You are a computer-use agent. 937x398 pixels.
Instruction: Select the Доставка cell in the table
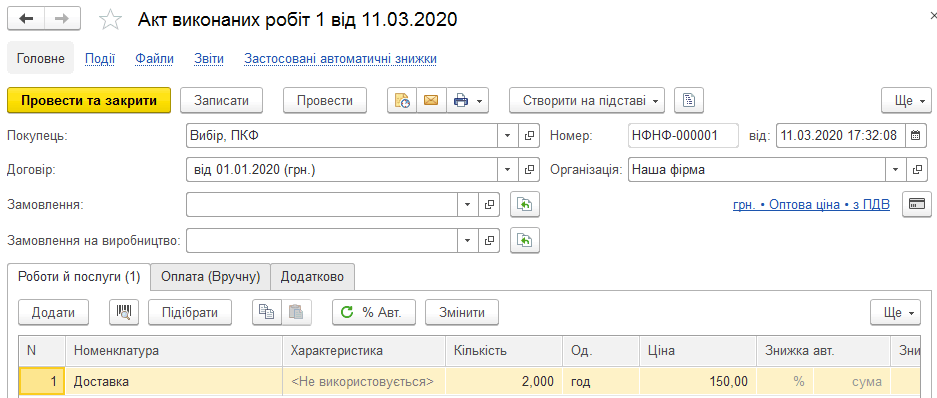(174, 381)
